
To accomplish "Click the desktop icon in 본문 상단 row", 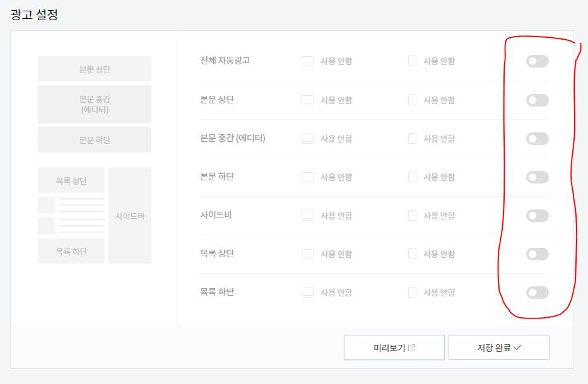I will (307, 100).
